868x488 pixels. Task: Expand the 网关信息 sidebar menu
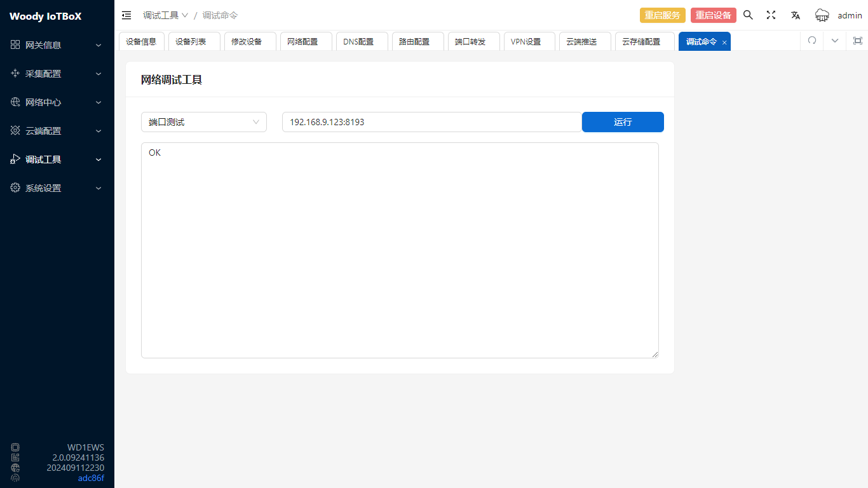57,45
